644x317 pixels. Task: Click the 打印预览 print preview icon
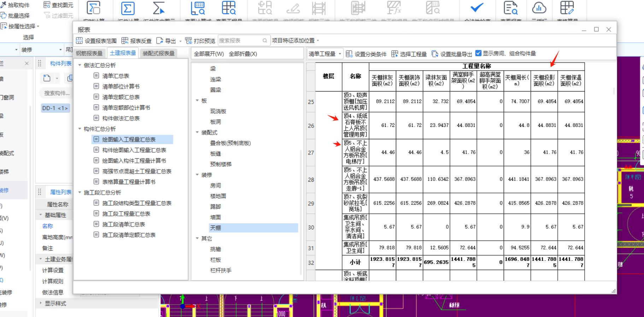(x=189, y=41)
